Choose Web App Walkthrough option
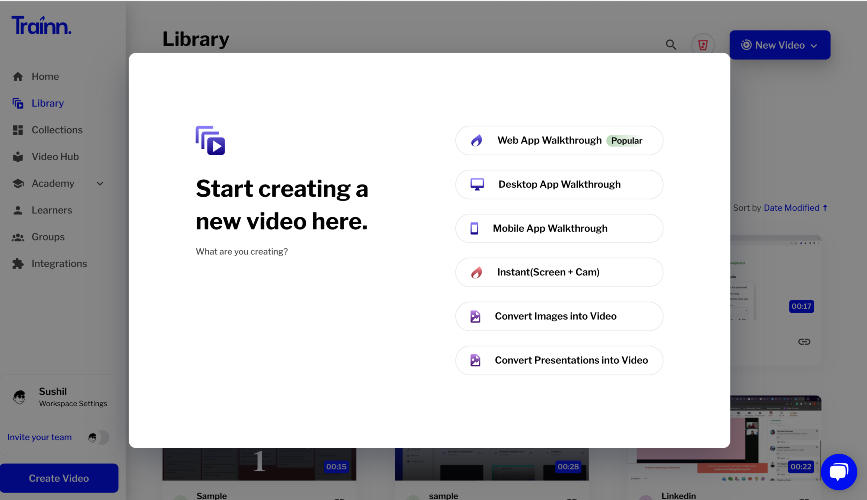867x500 pixels. (559, 140)
